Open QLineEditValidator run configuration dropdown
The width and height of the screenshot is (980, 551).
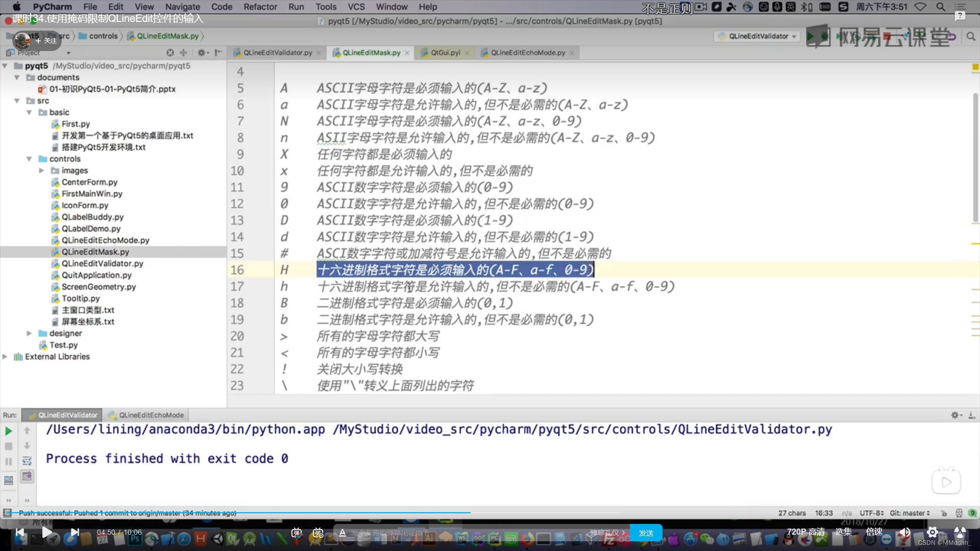758,36
